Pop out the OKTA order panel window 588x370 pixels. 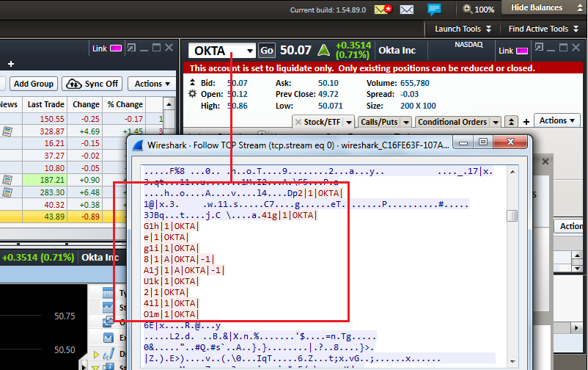point(539,47)
